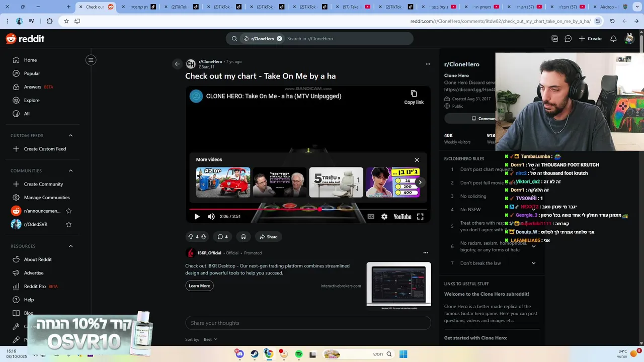
Task: Favorite r/announcements with the star
Action: (69, 211)
